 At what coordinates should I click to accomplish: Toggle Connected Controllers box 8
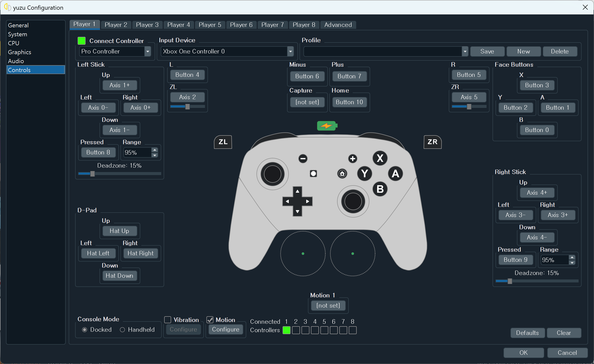(353, 330)
